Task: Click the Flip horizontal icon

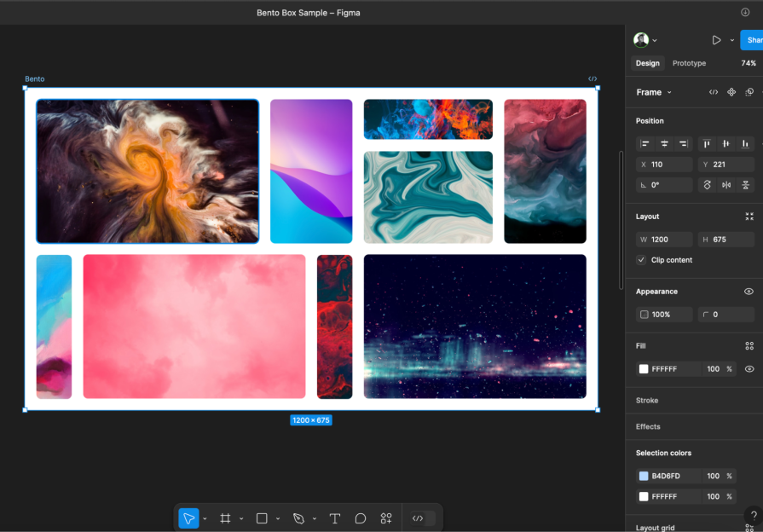Action: [726, 185]
